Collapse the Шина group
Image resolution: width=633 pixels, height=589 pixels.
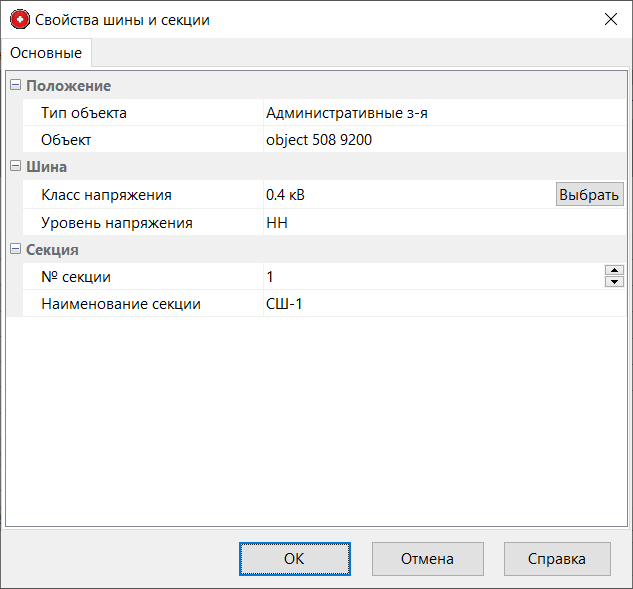[x=15, y=167]
